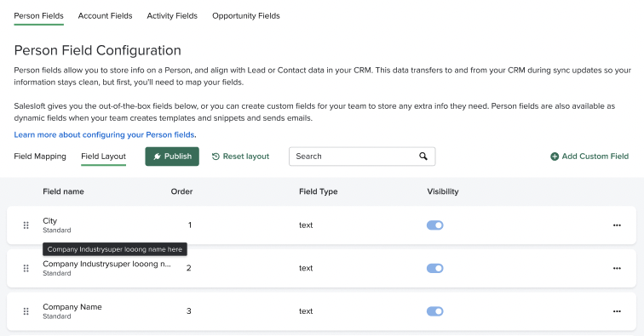Open three-dot menu for Company Name row
Screen dimensions: 644x336
(617, 311)
